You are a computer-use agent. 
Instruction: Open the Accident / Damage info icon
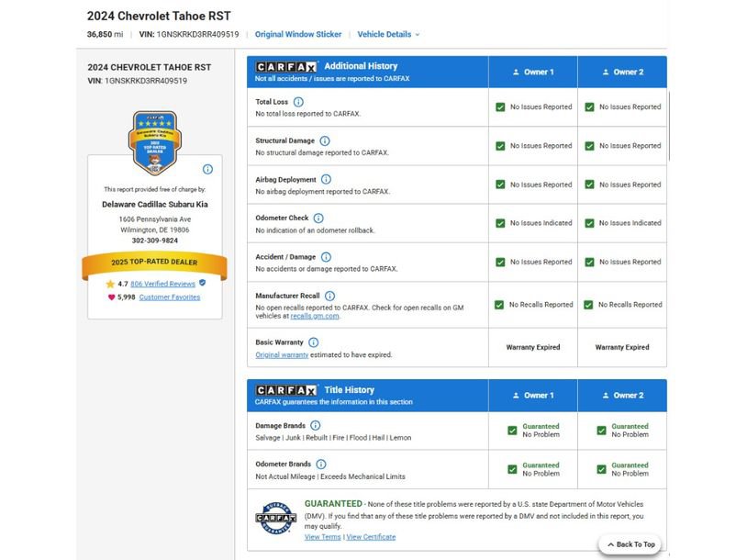[x=326, y=257]
